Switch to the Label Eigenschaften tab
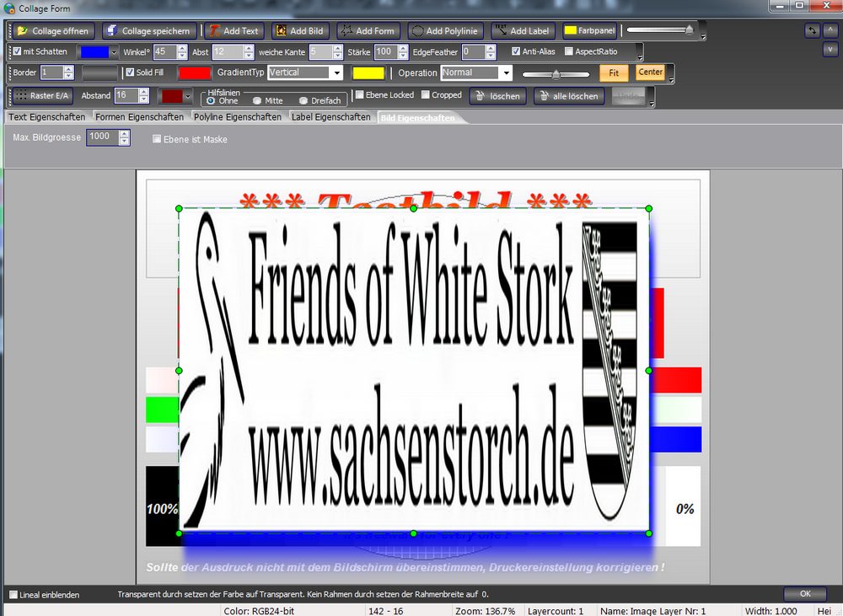This screenshot has width=843, height=616. pyautogui.click(x=330, y=116)
